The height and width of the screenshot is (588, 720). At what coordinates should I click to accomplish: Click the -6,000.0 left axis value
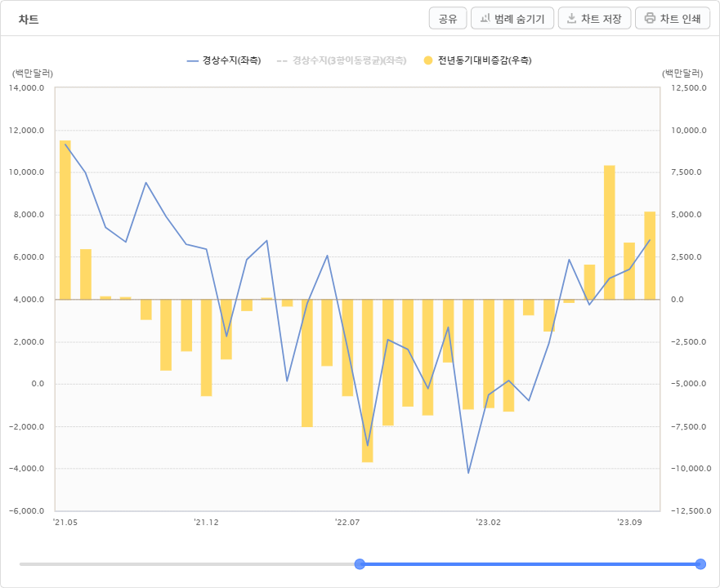pos(27,511)
